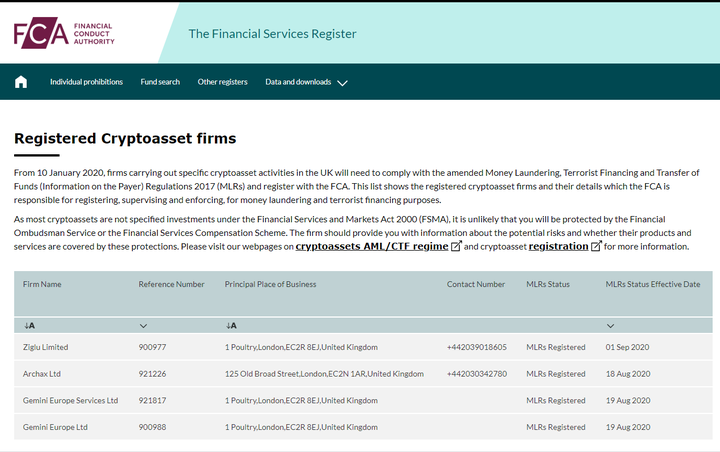This screenshot has height=452, width=720.
Task: Select the Archax Ltd row
Action: click(42, 374)
